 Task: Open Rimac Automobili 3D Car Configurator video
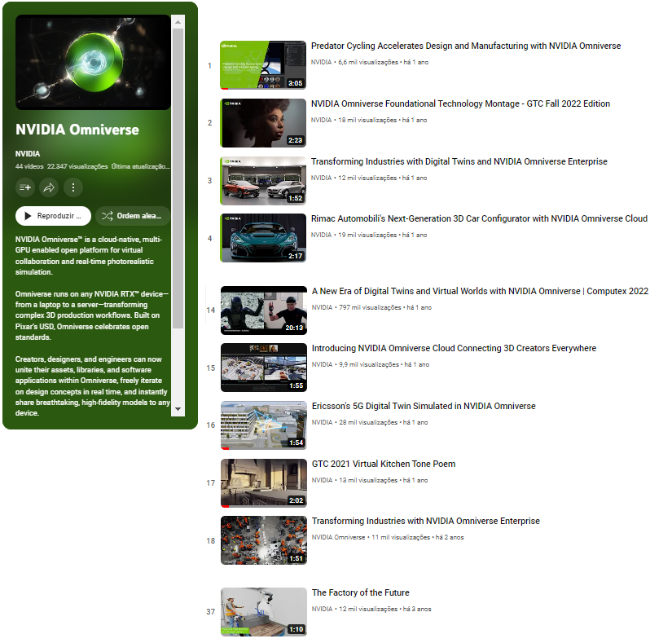[x=479, y=218]
